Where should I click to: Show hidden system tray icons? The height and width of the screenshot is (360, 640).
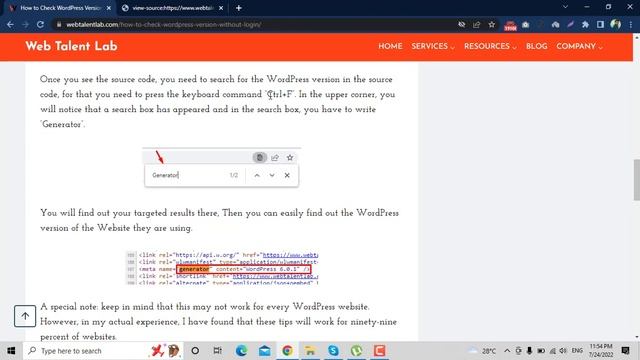(x=507, y=351)
